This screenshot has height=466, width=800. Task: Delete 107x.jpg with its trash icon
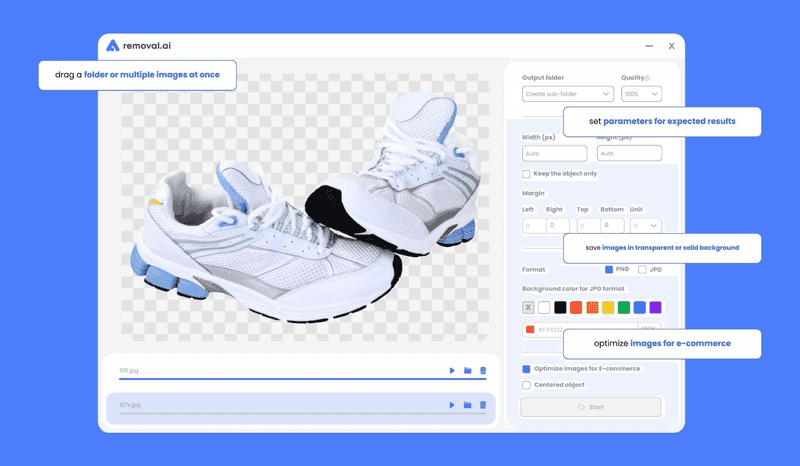click(x=483, y=405)
